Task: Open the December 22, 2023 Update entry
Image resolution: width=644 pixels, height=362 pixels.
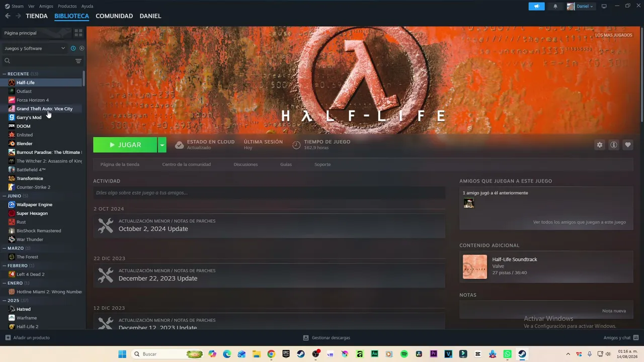Action: (x=269, y=275)
